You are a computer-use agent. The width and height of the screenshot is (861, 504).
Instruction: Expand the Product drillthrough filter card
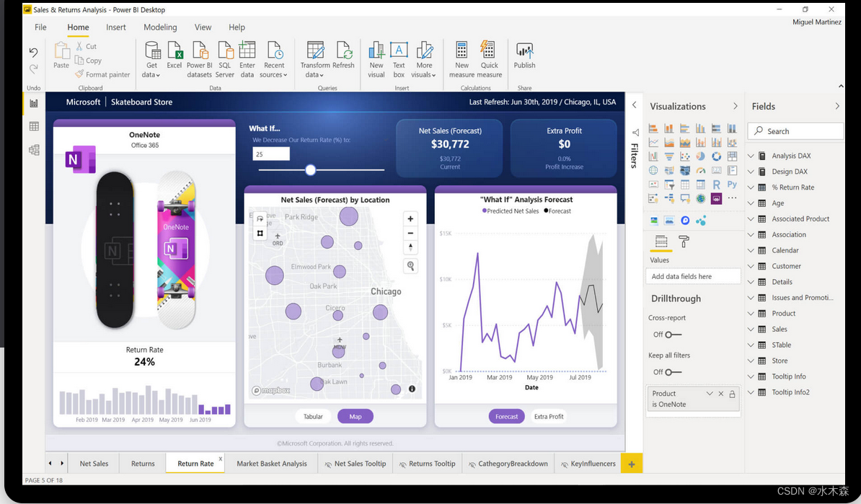point(710,394)
